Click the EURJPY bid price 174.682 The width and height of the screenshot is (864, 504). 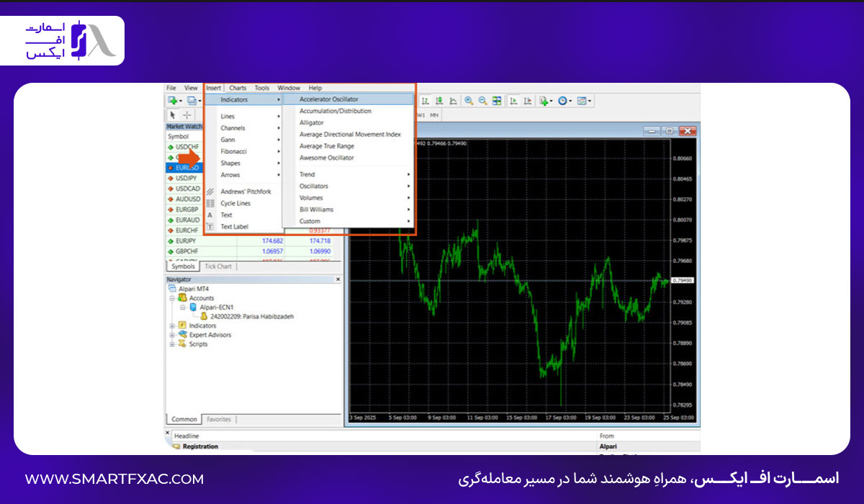pos(272,240)
